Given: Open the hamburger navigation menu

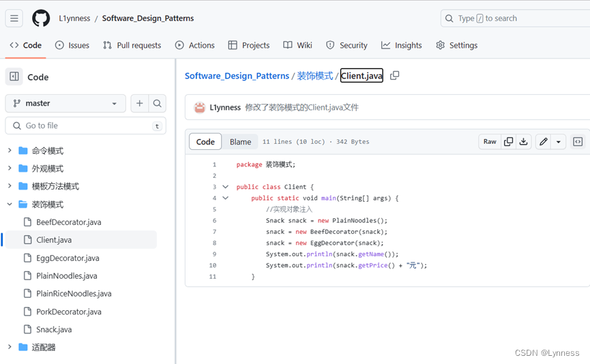Looking at the screenshot, I should click(x=14, y=18).
